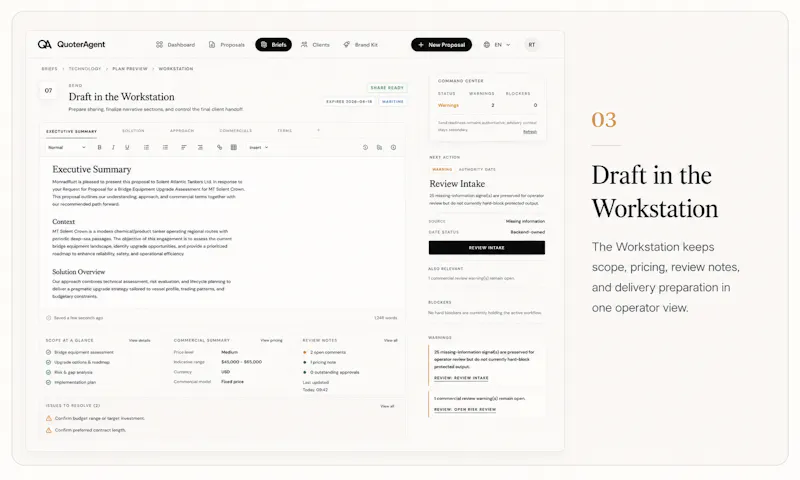Click the Executive Summary heading in editor
The width and height of the screenshot is (800, 480).
click(92, 169)
